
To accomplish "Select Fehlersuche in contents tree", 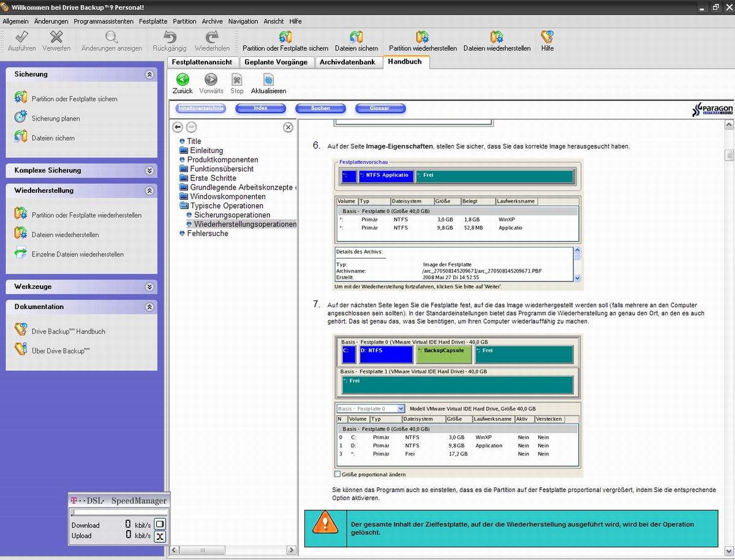I will pyautogui.click(x=208, y=233).
